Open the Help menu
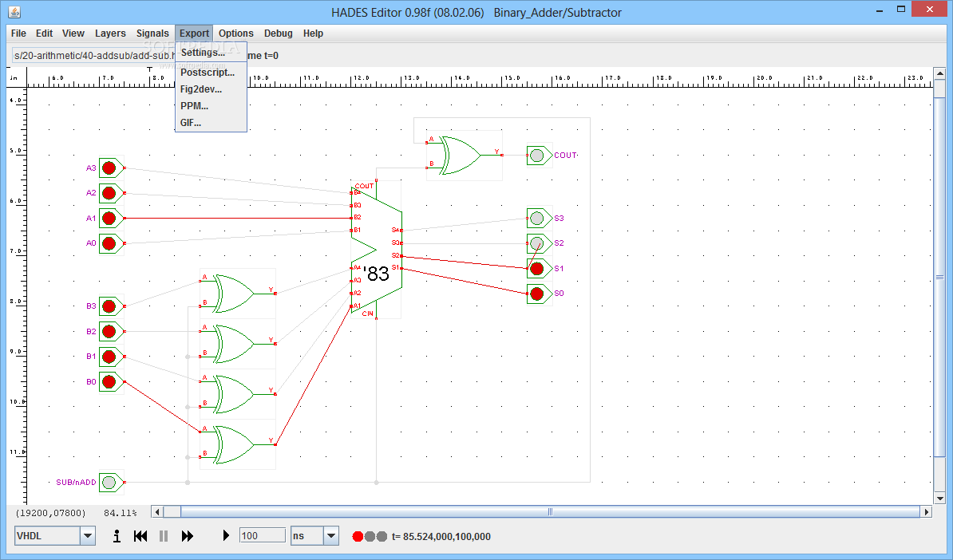The image size is (953, 560). point(313,34)
